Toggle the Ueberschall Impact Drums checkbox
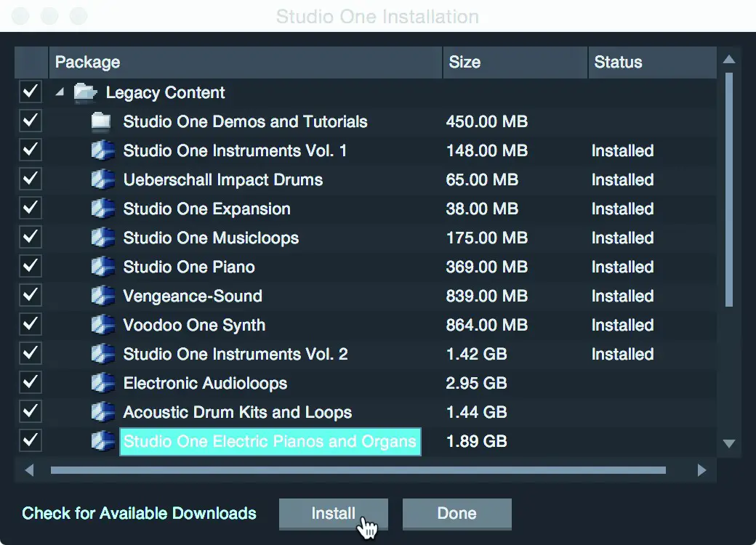Image resolution: width=756 pixels, height=545 pixels. coord(31,179)
